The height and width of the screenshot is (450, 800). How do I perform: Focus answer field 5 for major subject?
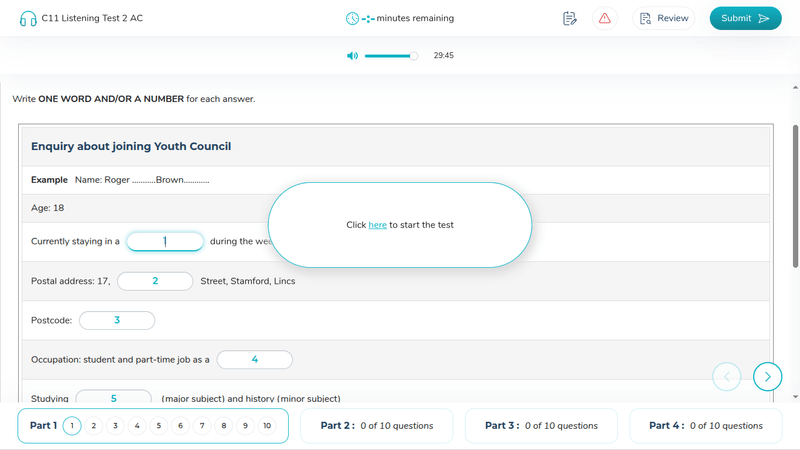[113, 397]
